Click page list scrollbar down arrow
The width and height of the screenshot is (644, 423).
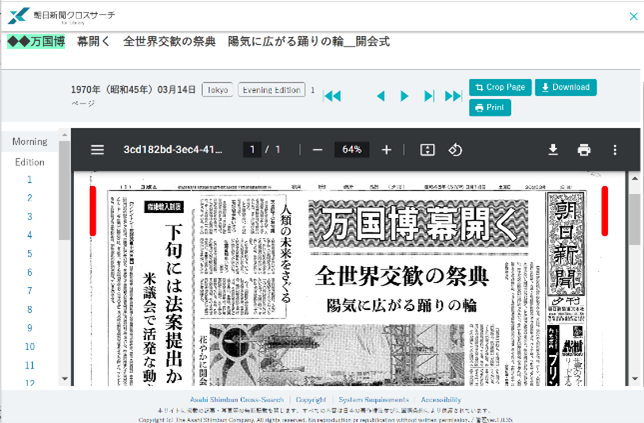coord(64,379)
